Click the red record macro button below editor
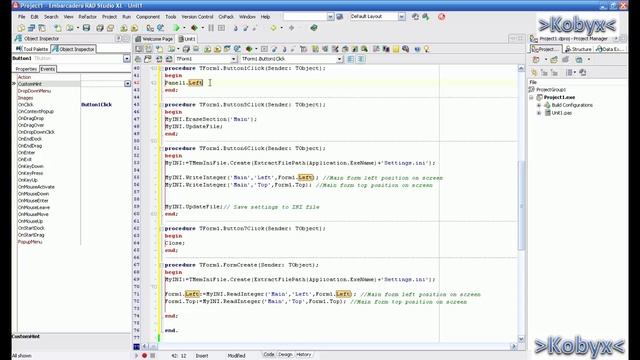640x360 pixels. 144,356
